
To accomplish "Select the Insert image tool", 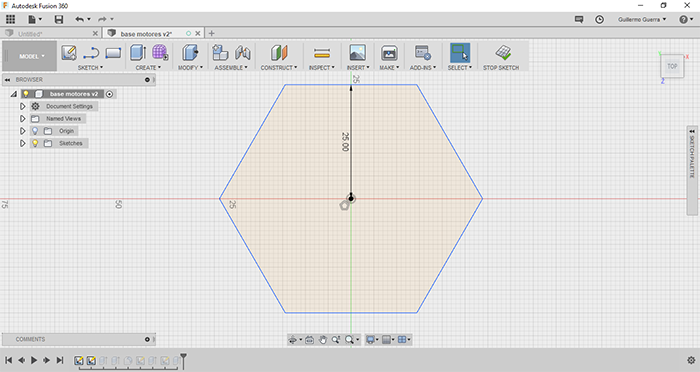I will 358,53.
